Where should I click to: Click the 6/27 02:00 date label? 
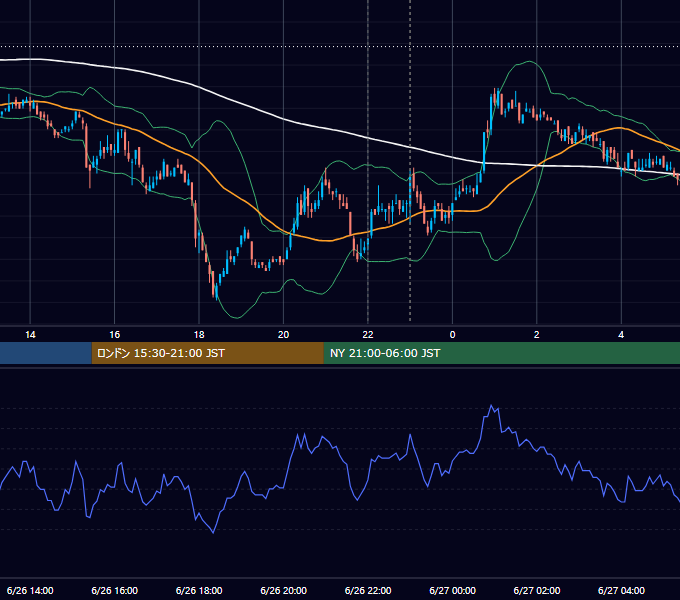pyautogui.click(x=537, y=590)
